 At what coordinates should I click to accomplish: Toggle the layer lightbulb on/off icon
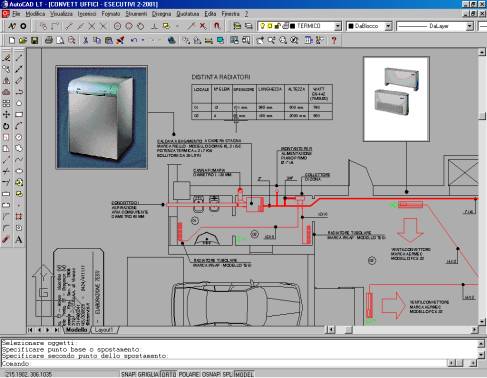point(263,26)
